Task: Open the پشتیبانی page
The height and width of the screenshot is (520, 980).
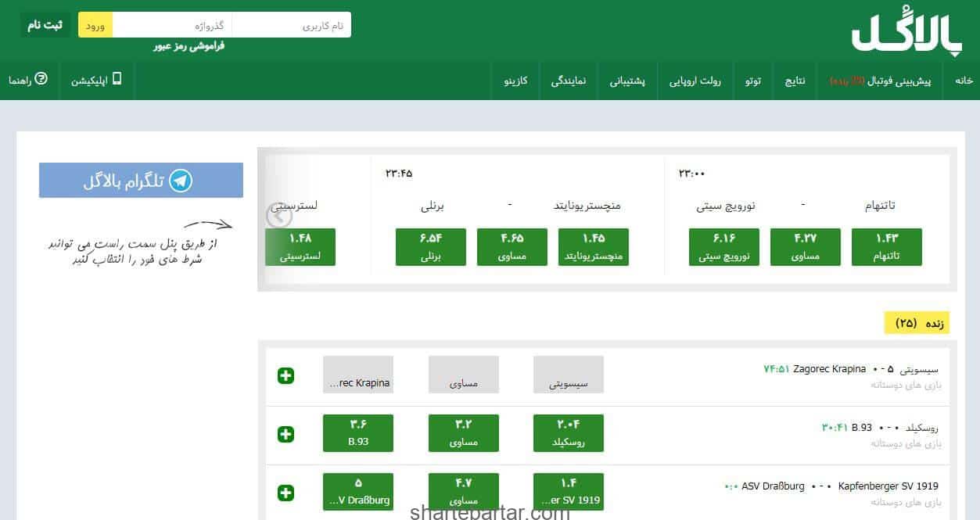Action: pos(626,80)
